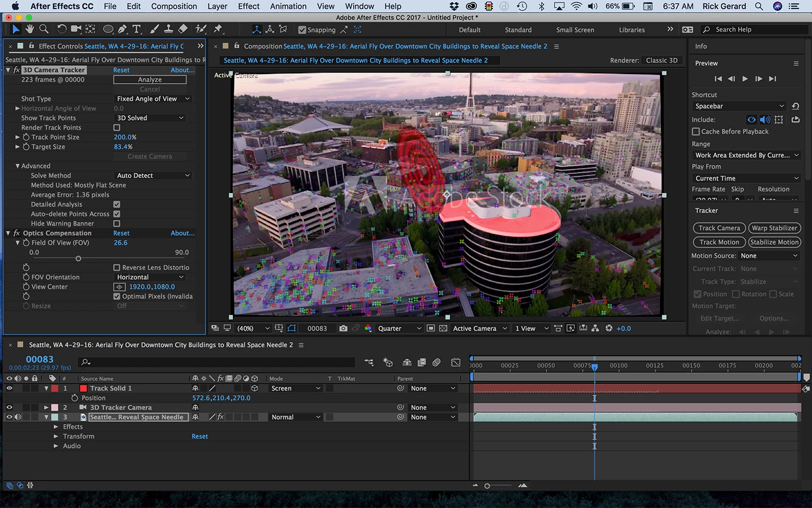Pick the Type tool

[x=136, y=29]
